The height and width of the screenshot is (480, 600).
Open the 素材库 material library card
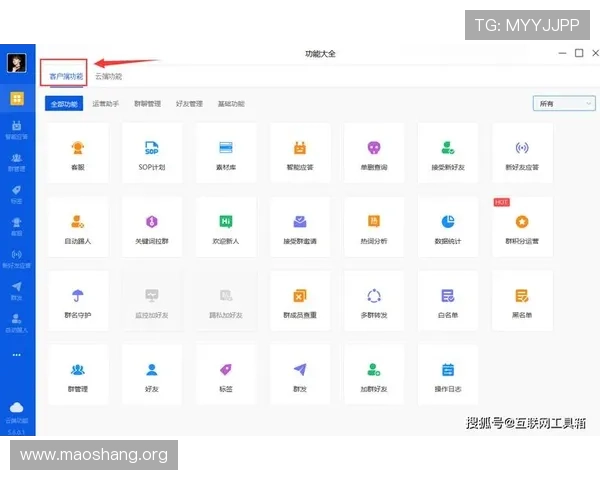pyautogui.click(x=226, y=153)
